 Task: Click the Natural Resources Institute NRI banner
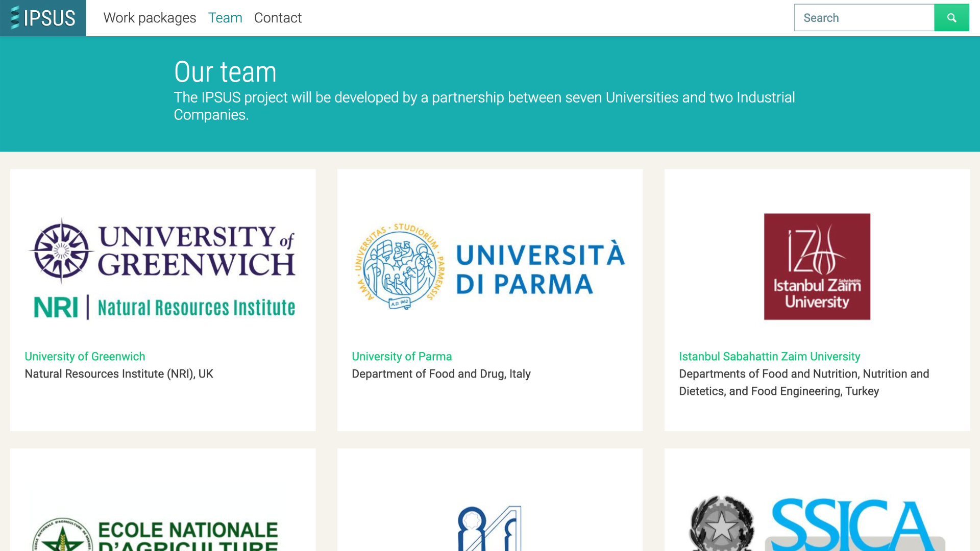[x=164, y=308]
